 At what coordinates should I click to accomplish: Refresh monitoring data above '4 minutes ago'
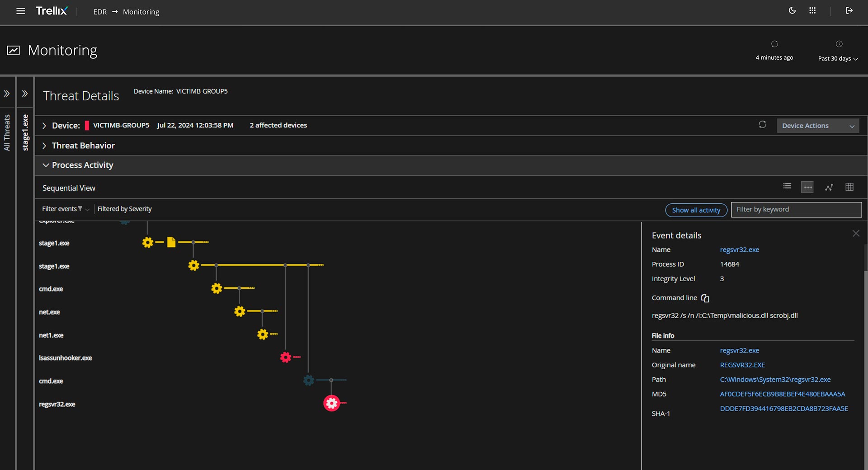(x=774, y=44)
